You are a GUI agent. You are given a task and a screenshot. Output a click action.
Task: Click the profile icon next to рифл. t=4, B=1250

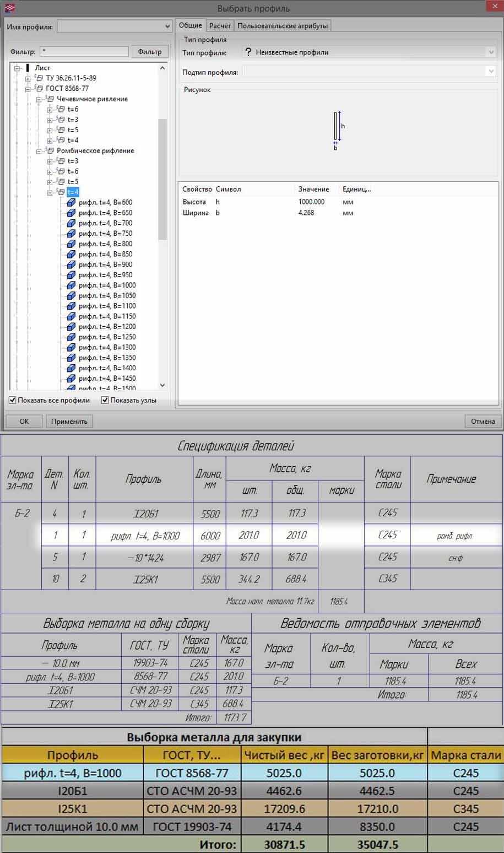pos(71,337)
